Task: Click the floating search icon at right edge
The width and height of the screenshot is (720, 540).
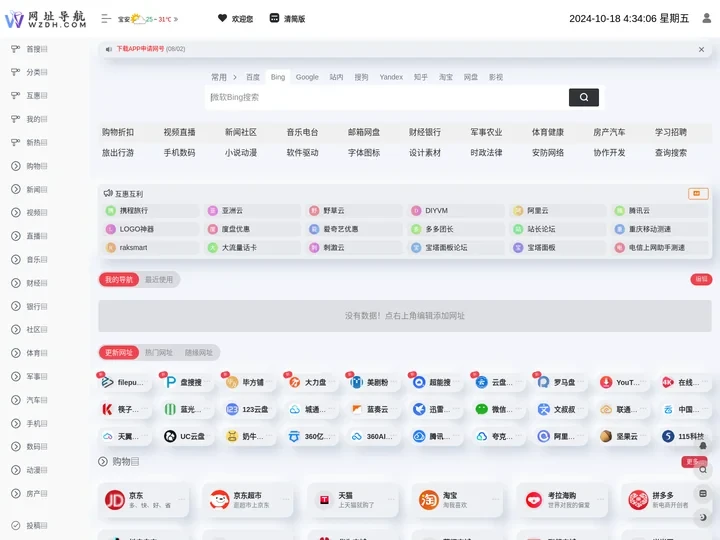Action: [703, 470]
